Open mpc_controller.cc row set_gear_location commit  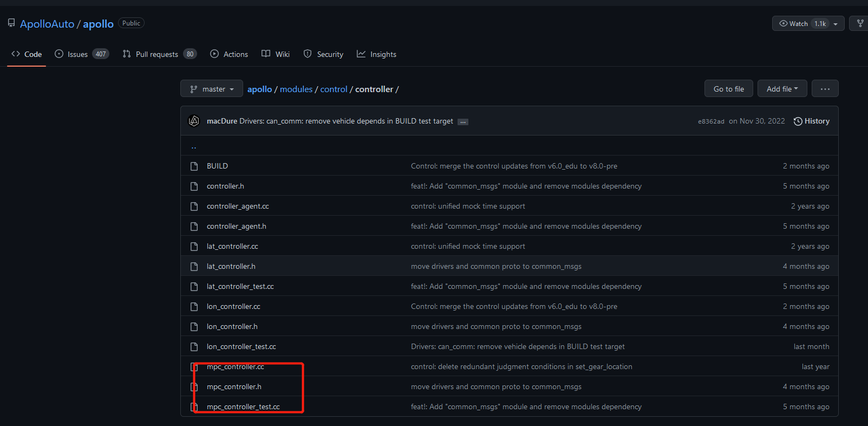(x=521, y=366)
